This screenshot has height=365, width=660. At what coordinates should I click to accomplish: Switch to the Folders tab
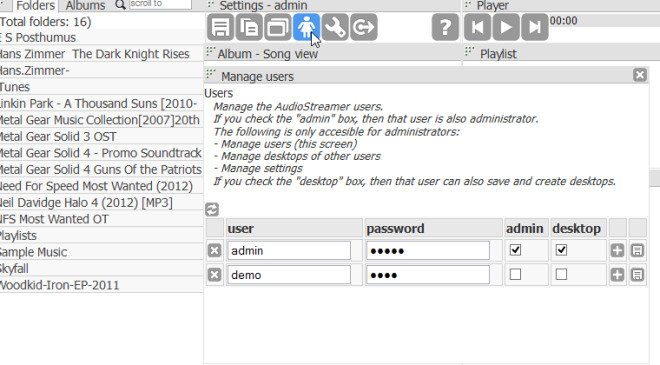[x=35, y=5]
